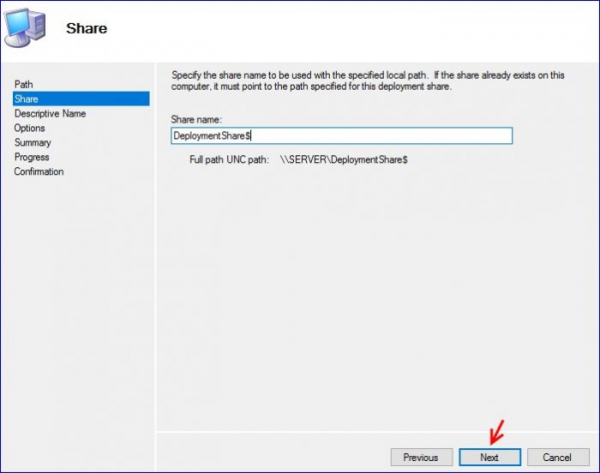Click the 'Full path UNC path:' label

coord(229,160)
